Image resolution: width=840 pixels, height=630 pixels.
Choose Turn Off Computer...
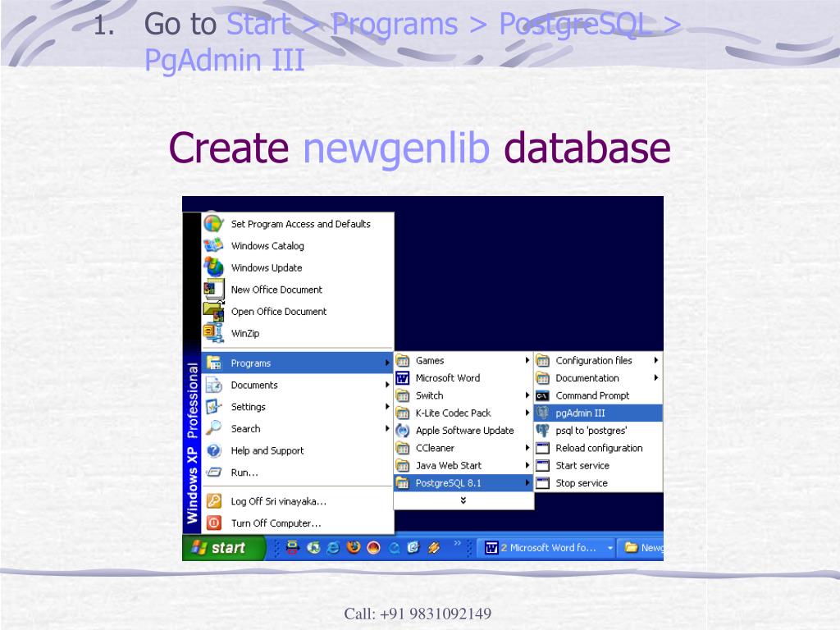(x=297, y=523)
